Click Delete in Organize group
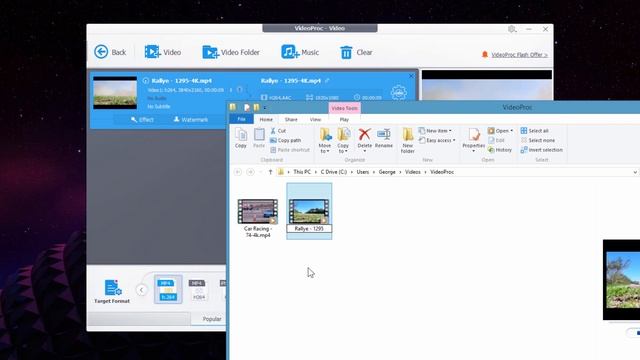This screenshot has height=360, width=640. click(x=364, y=139)
